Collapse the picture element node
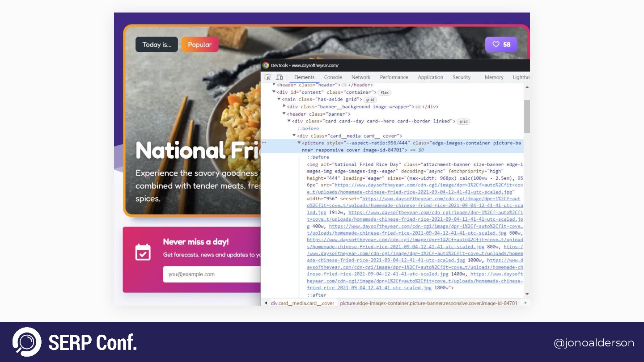The image size is (644, 362). (x=299, y=143)
